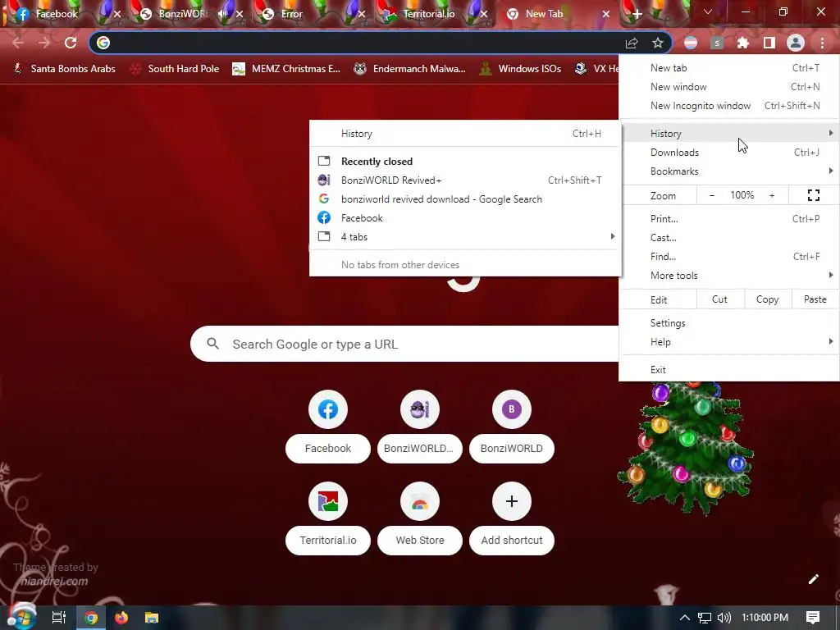Choose Exit from Chrome menu
The image size is (840, 630).
729,370
